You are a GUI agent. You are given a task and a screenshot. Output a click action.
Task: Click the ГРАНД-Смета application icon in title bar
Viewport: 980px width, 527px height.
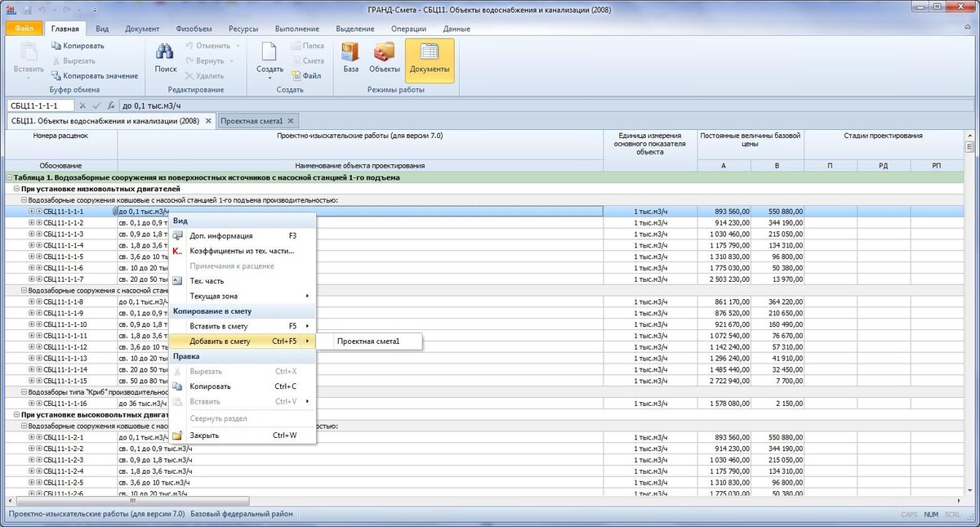click(x=11, y=10)
